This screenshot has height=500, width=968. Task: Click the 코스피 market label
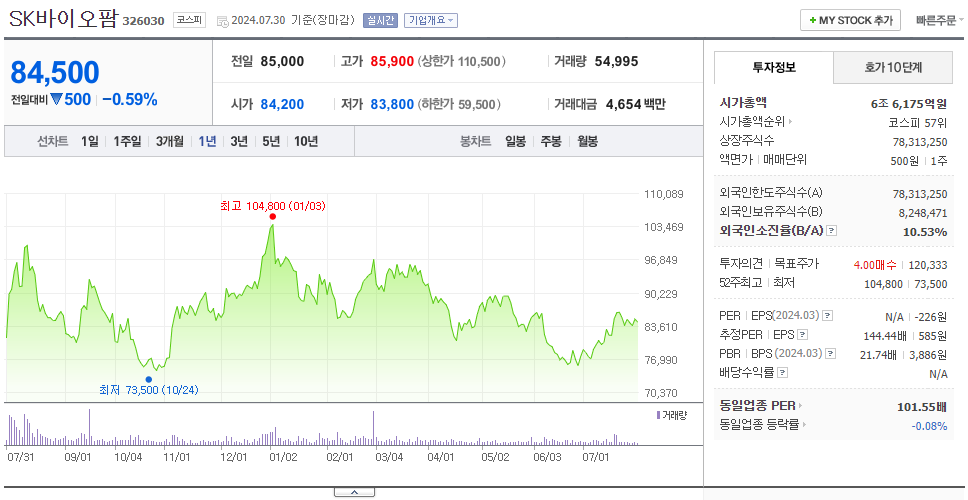pyautogui.click(x=189, y=20)
